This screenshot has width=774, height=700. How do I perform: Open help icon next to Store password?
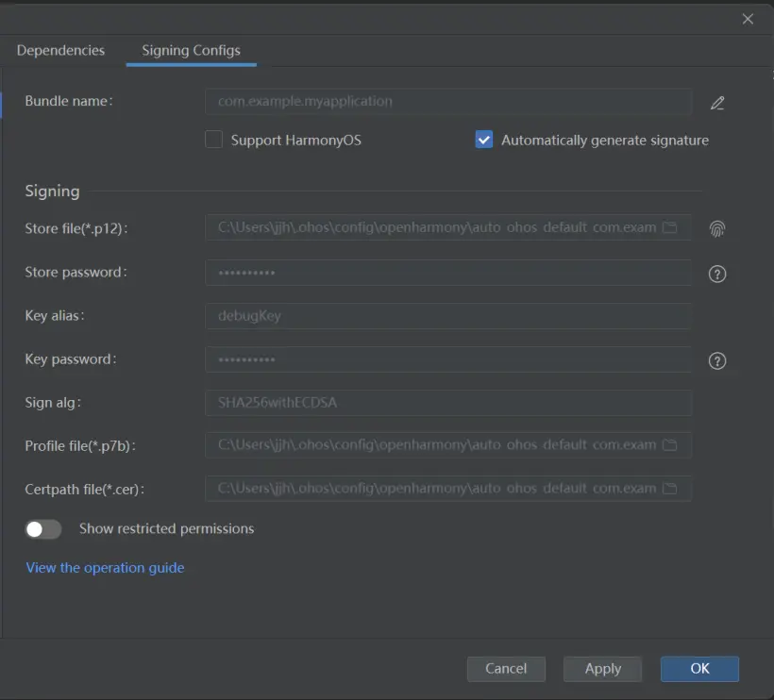click(717, 274)
